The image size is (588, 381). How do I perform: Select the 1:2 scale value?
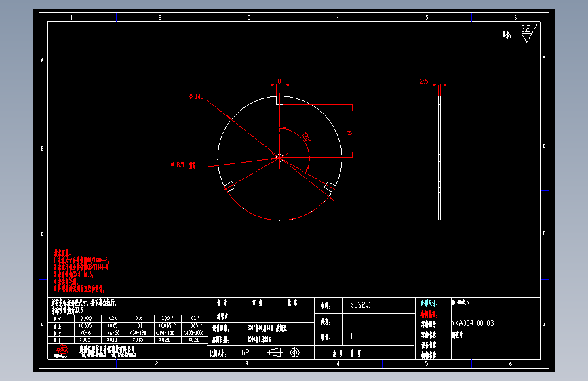246,353
